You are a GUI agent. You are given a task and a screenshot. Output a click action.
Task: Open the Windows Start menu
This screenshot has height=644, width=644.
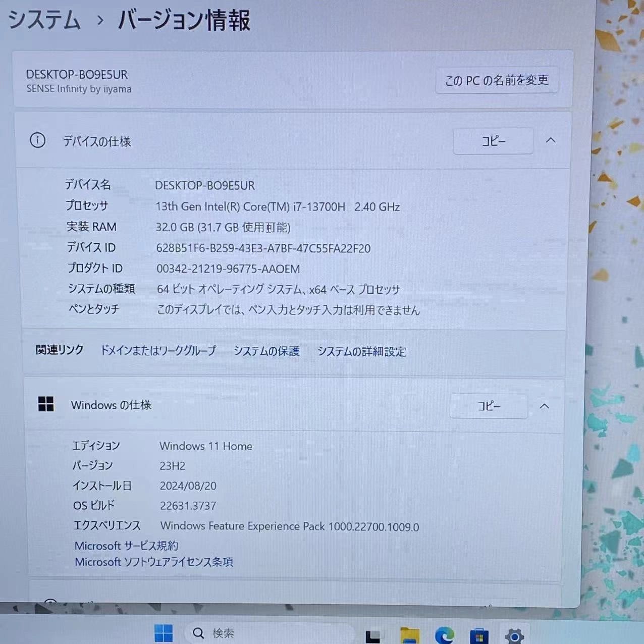point(163,633)
